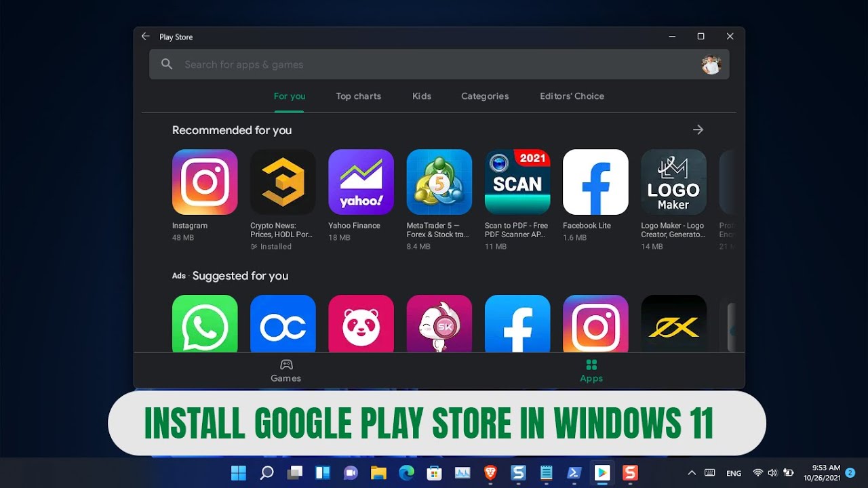Open the account profile picture
The image size is (868, 488).
pos(711,64)
